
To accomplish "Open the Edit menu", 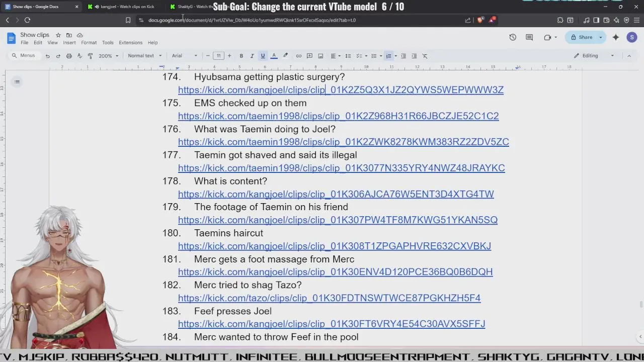I will click(38, 43).
